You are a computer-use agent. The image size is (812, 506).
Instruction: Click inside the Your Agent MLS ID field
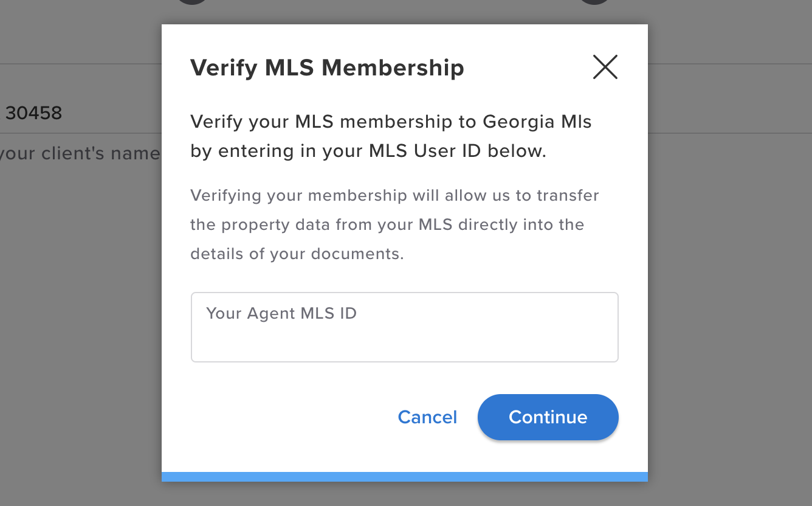coord(404,327)
